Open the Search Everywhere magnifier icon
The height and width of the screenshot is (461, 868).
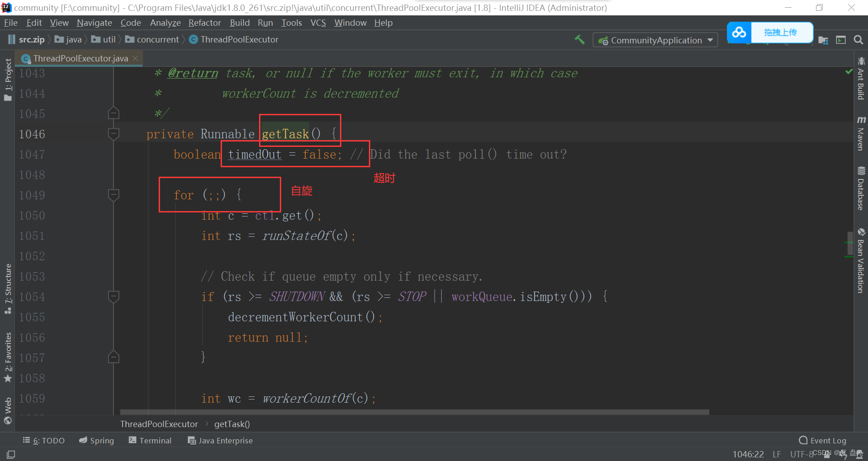(x=858, y=40)
